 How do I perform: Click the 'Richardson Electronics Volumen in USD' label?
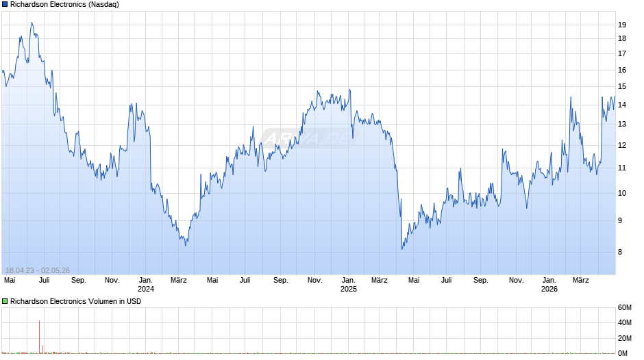point(75,301)
